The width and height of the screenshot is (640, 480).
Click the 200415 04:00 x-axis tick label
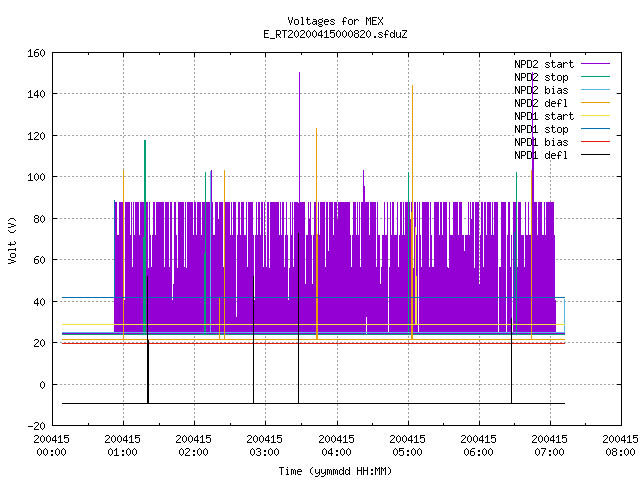tap(336, 446)
